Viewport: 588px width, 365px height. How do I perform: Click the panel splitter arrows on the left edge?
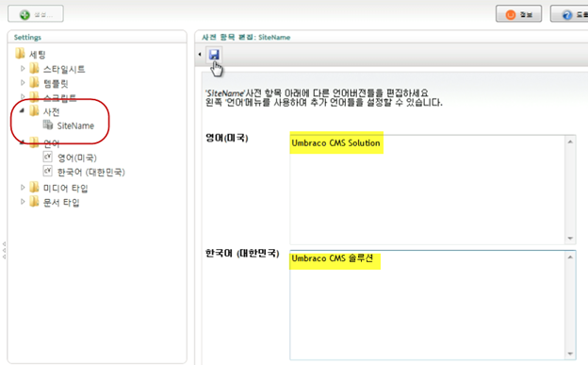point(4,250)
